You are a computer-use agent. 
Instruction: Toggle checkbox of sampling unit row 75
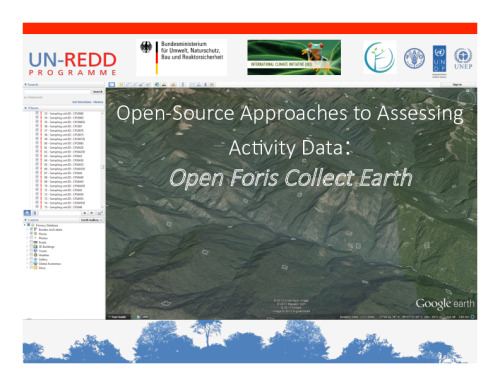tap(37, 207)
